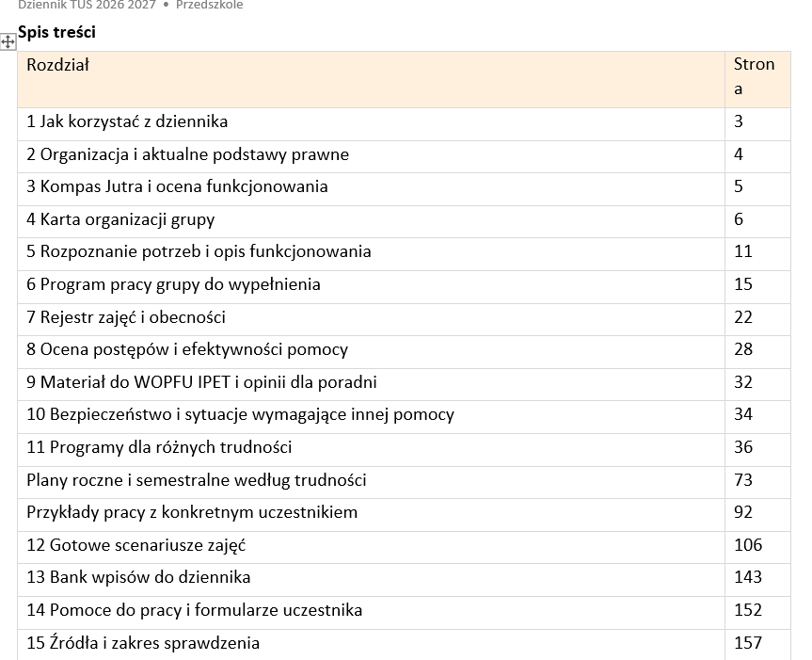Click '12 Gotowe scenariusze zajęć' entry

(x=136, y=545)
